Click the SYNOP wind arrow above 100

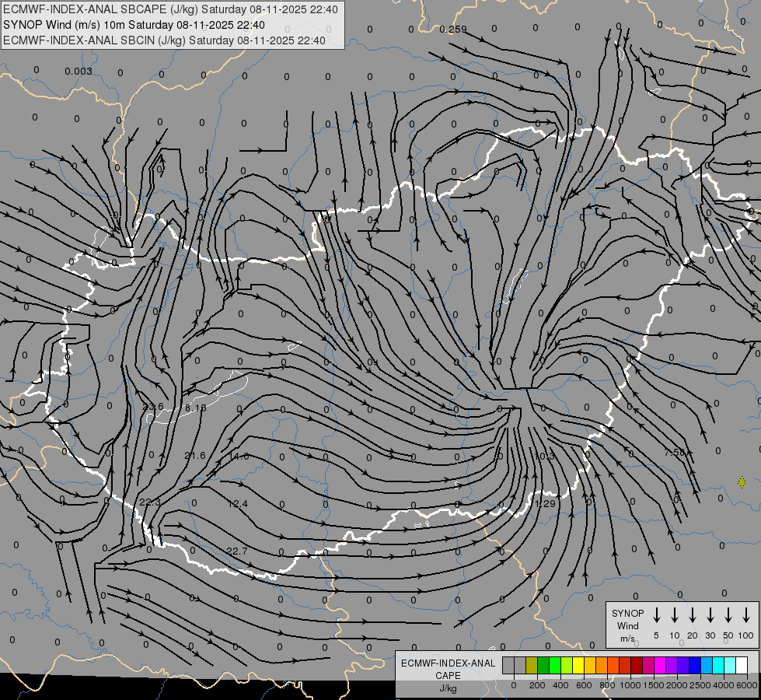pyautogui.click(x=746, y=615)
